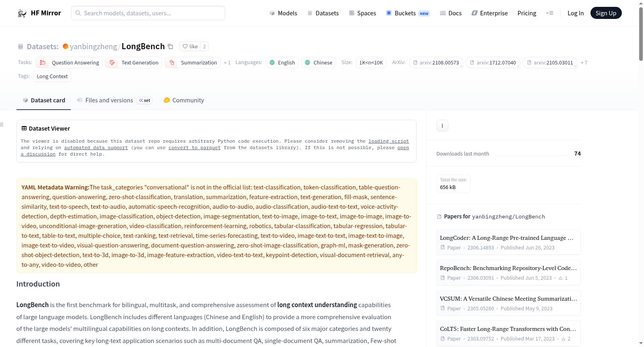Open the VCSUM paper card
Screen dimensions: 644x347
[x=508, y=303]
